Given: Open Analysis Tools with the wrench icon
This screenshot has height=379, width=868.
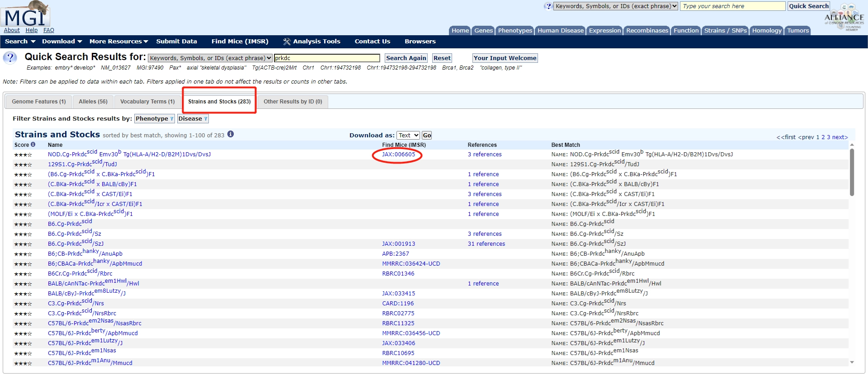Looking at the screenshot, I should coord(311,42).
